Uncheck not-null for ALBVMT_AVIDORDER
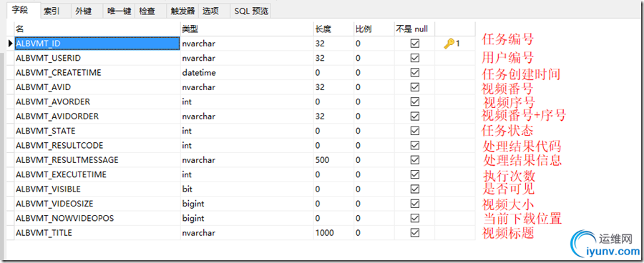The width and height of the screenshot is (644, 263). [x=415, y=116]
